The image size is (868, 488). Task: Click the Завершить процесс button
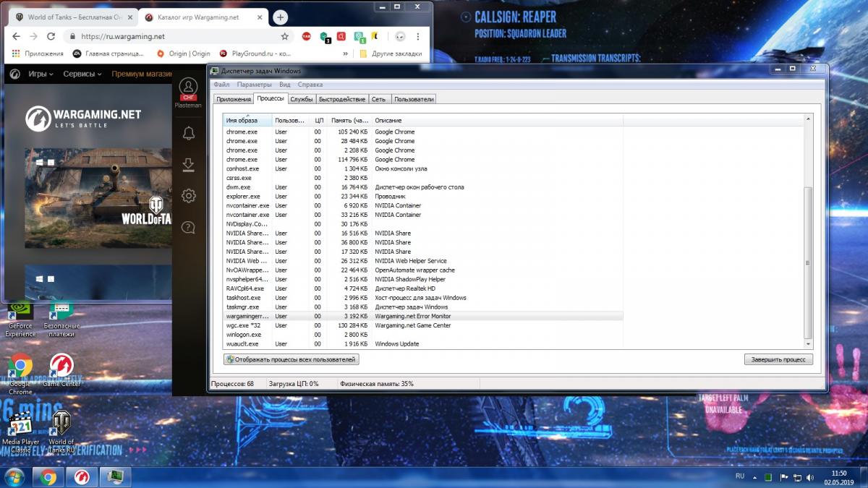[x=778, y=359]
